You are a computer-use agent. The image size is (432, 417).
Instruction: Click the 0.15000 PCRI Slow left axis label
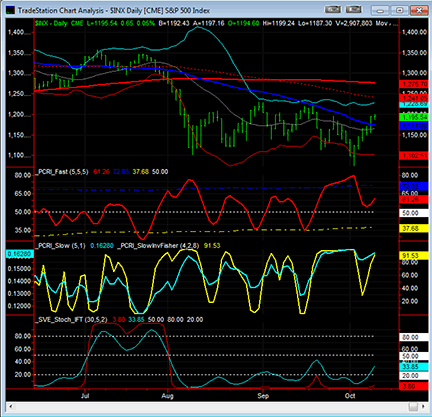click(x=20, y=269)
